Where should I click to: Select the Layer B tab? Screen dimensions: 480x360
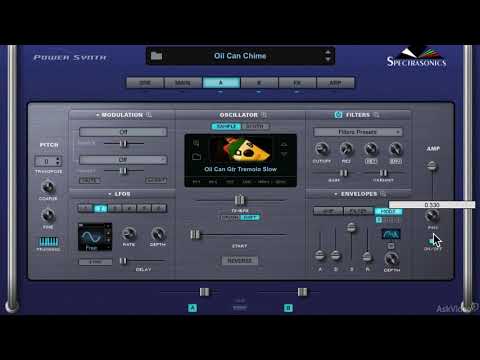pyautogui.click(x=259, y=83)
